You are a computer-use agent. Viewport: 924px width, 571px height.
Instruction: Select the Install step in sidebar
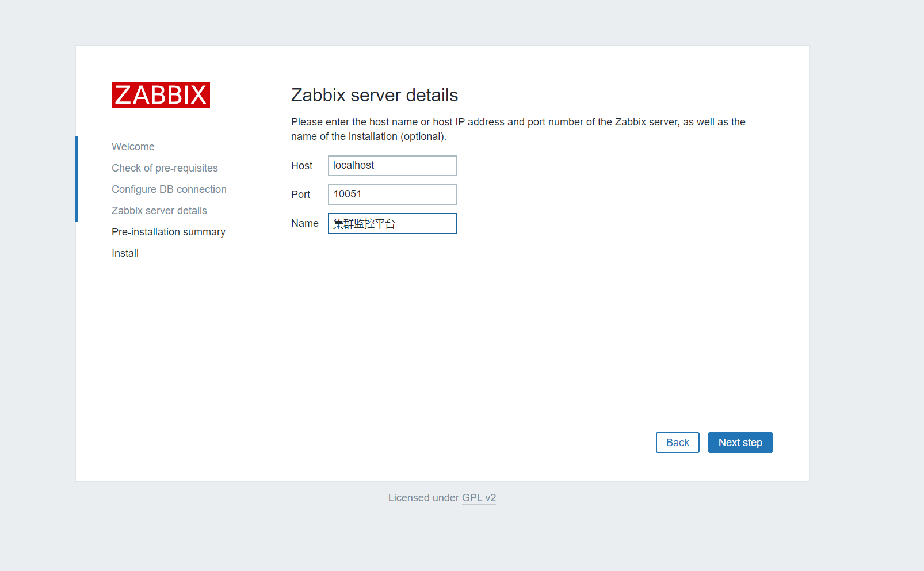pyautogui.click(x=125, y=253)
